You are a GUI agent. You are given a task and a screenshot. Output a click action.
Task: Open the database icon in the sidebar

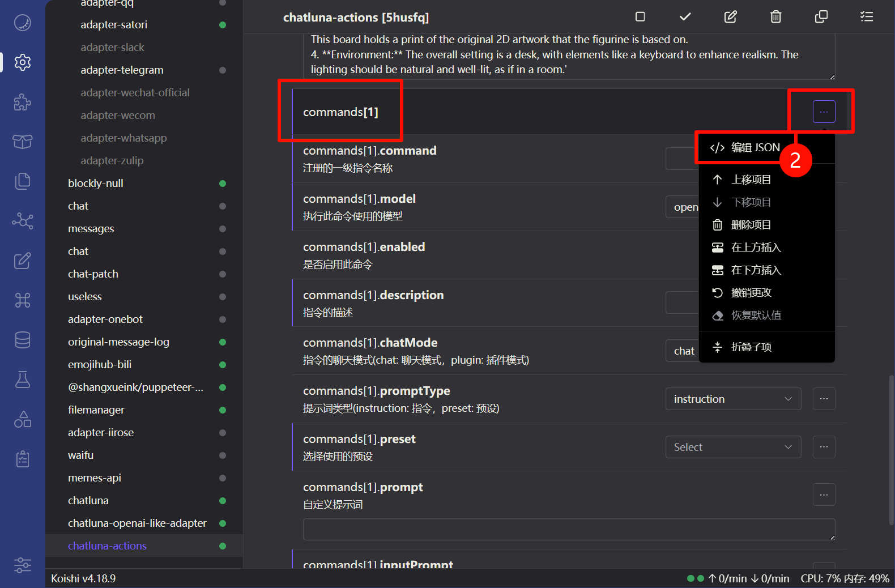click(x=23, y=340)
